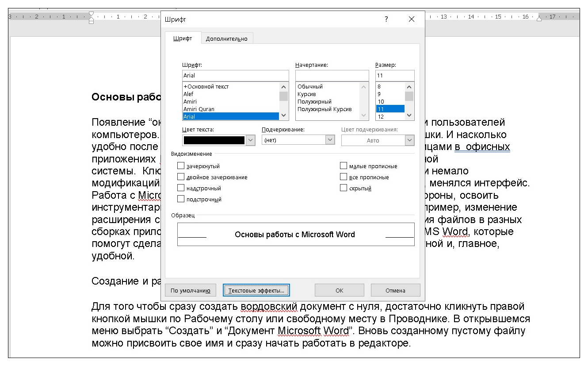Enable надстрочный superscript checkbox

click(181, 188)
